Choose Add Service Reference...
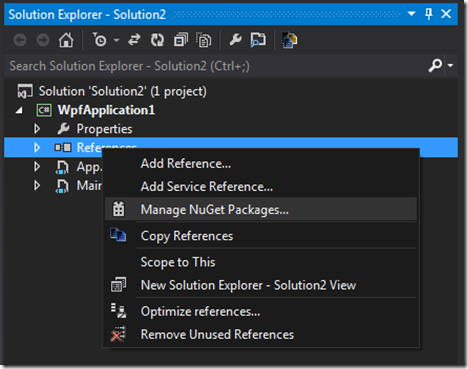 (x=261, y=187)
